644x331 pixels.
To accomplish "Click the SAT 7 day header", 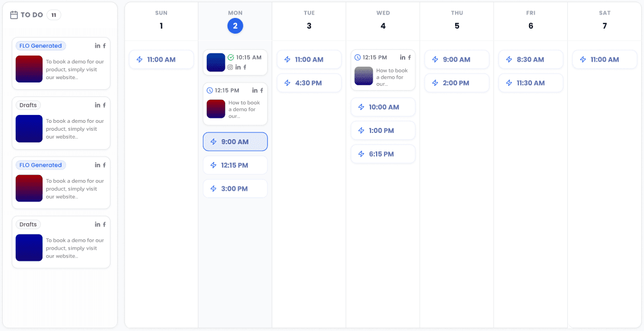I will pos(605,21).
